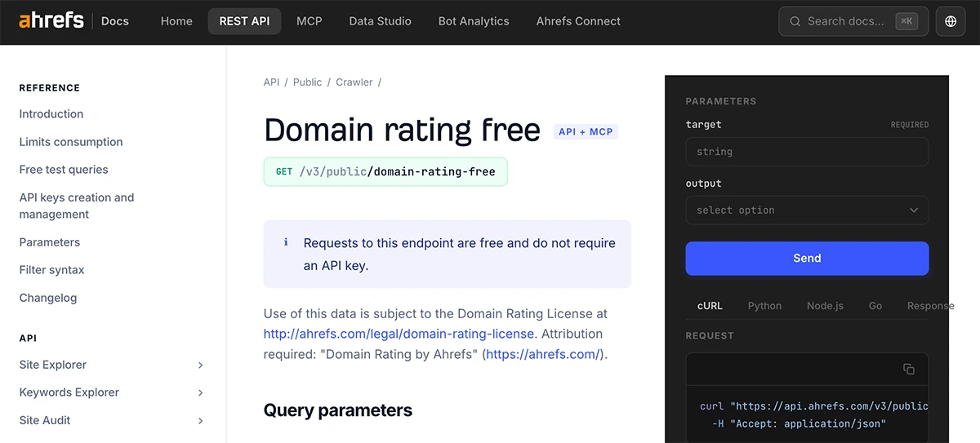Open the language globe icon
The width and height of the screenshot is (980, 443).
(951, 21)
